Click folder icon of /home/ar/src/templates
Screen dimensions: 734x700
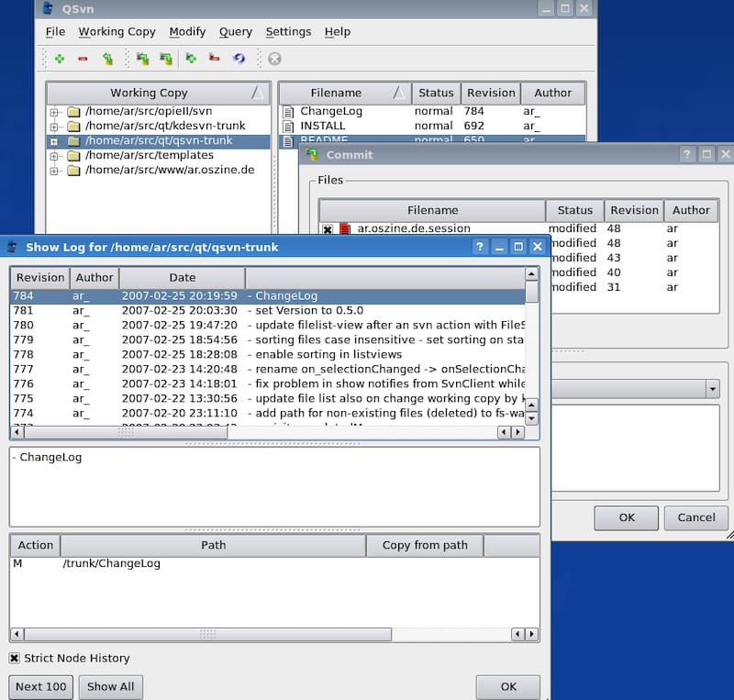73,155
